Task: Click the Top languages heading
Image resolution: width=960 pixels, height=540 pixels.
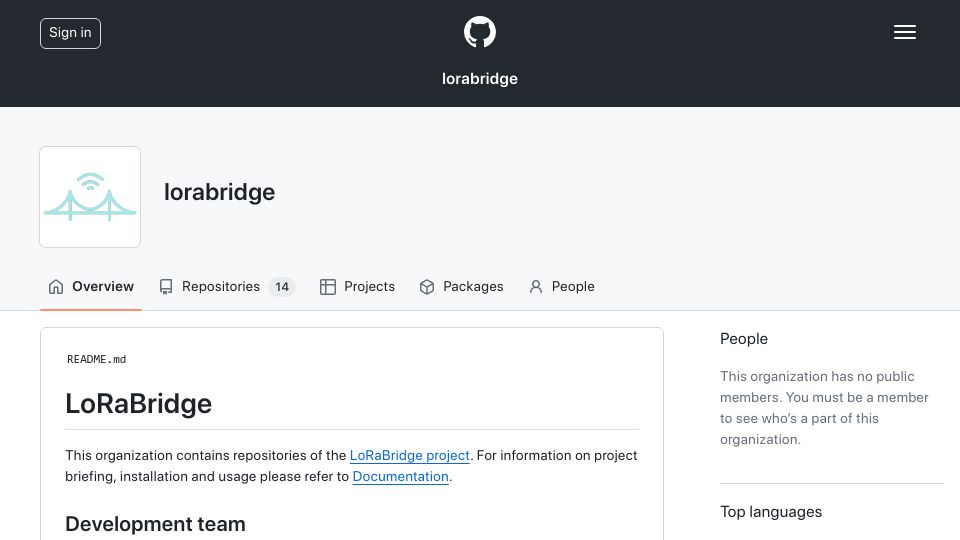Action: (x=771, y=512)
